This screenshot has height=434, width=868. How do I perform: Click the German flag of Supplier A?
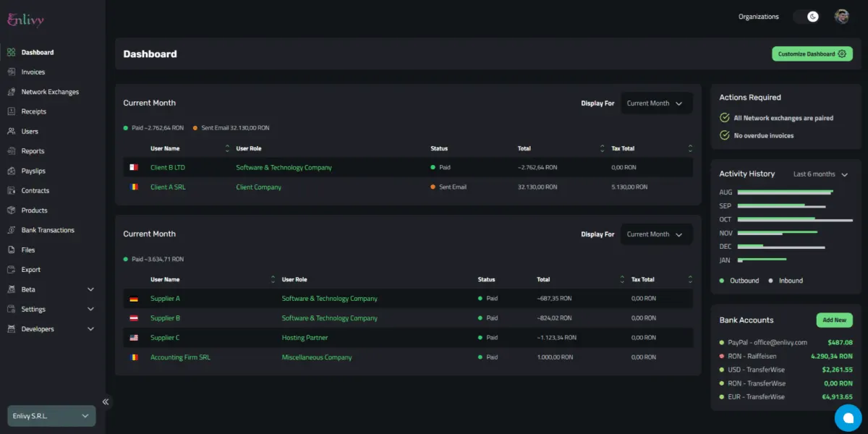(133, 299)
